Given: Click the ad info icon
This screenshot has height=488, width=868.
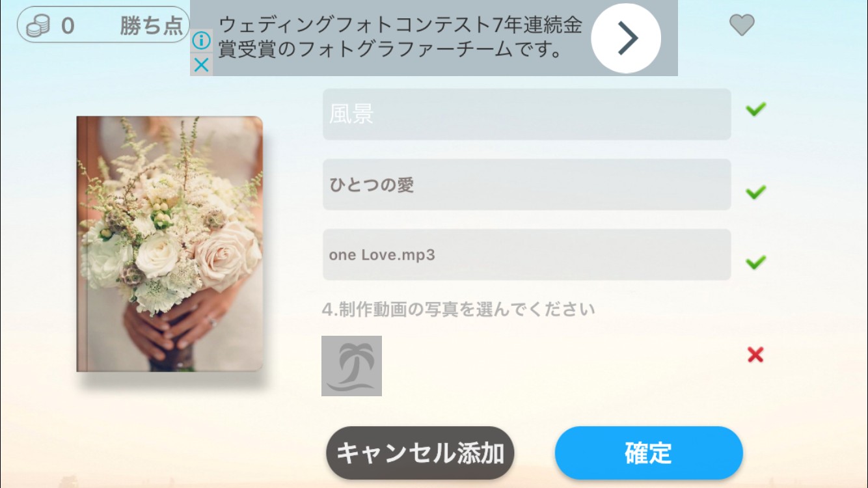Looking at the screenshot, I should tap(202, 41).
